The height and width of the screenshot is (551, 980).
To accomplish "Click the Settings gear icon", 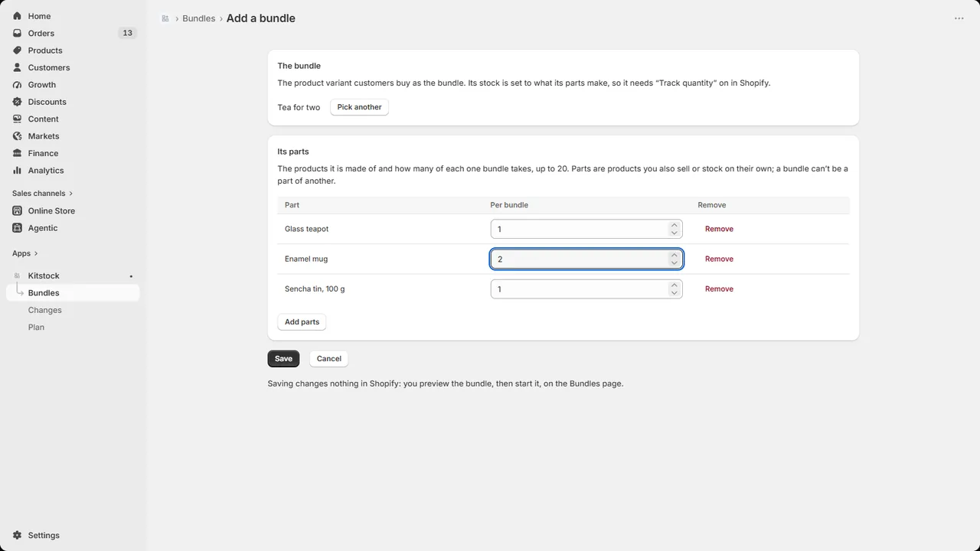I will [17, 536].
